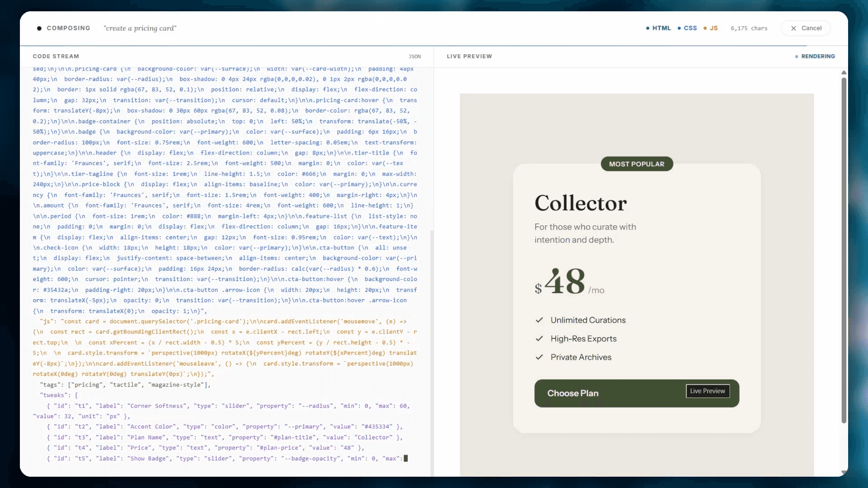
Task: Click the 'Accent Color' tweak line in code
Action: tap(225, 427)
